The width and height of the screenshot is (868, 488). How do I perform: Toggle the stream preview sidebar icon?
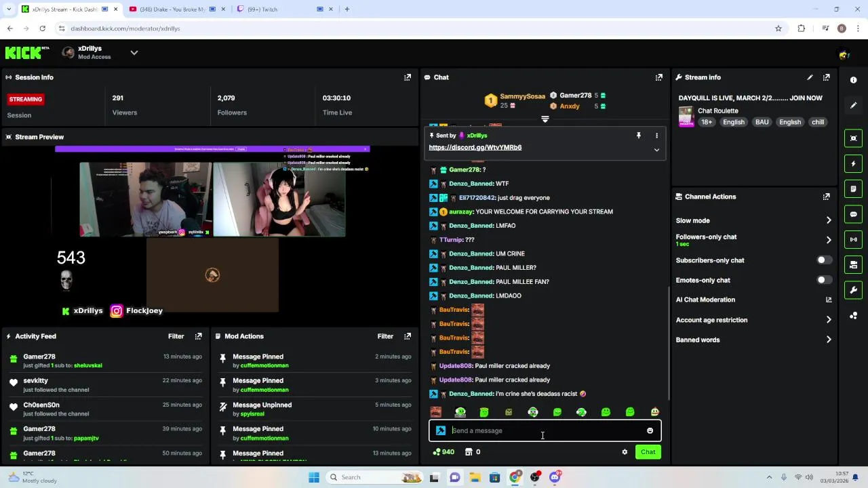tap(854, 138)
